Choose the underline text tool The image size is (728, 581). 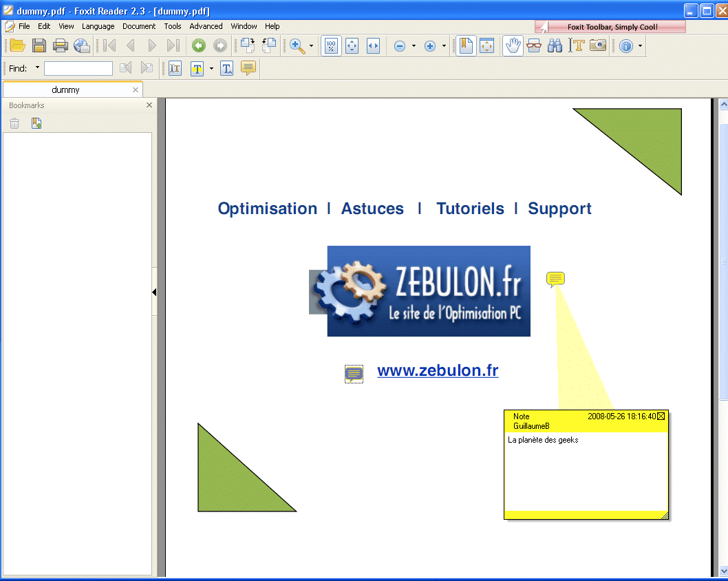tap(226, 69)
